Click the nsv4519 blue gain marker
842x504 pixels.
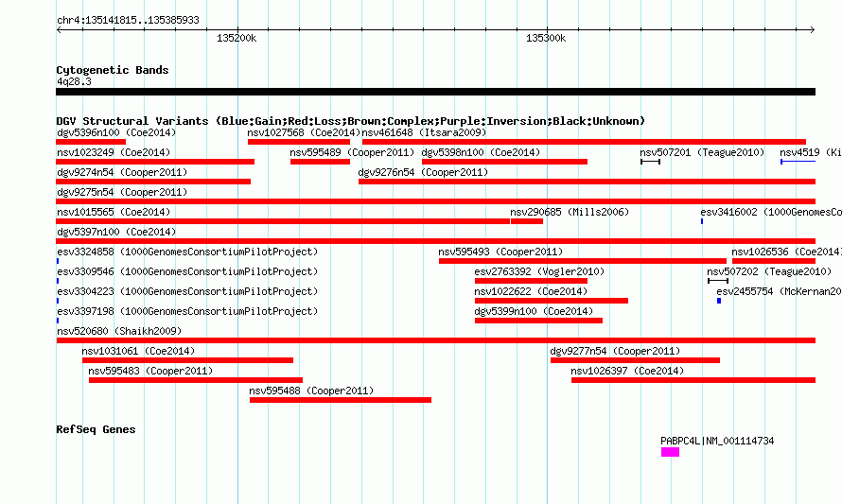pyautogui.click(x=798, y=162)
